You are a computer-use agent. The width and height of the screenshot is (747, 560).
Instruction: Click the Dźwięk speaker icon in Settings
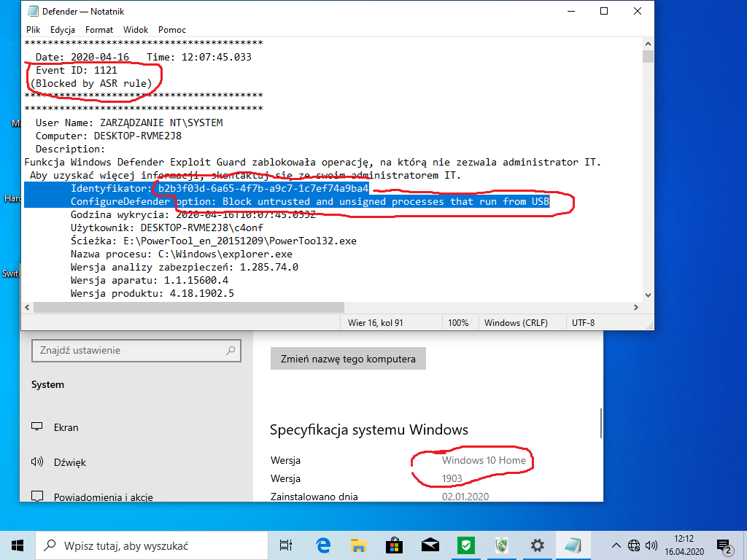point(37,462)
